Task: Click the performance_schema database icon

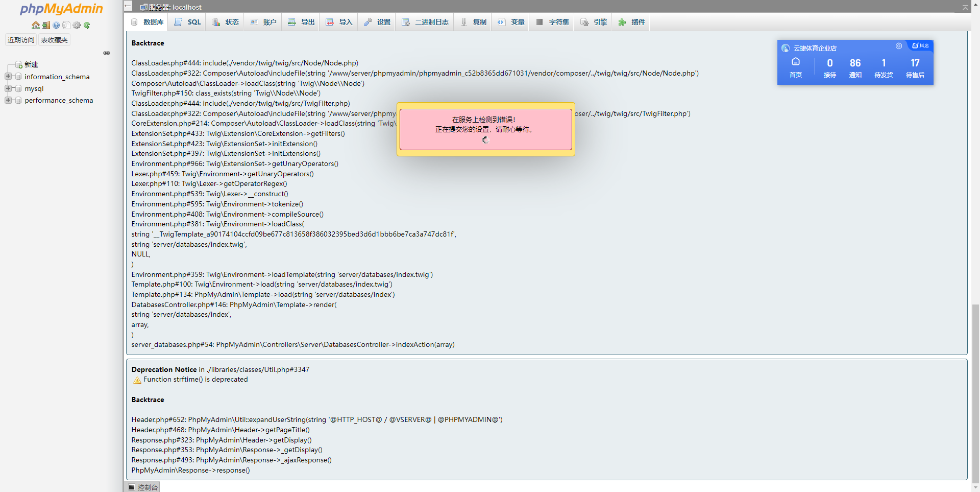Action: [19, 100]
